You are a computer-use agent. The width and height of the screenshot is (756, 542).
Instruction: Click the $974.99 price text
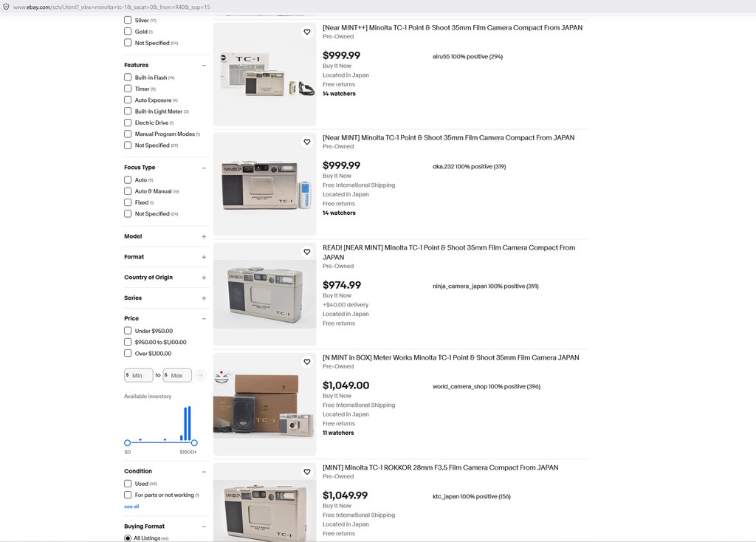coord(341,285)
